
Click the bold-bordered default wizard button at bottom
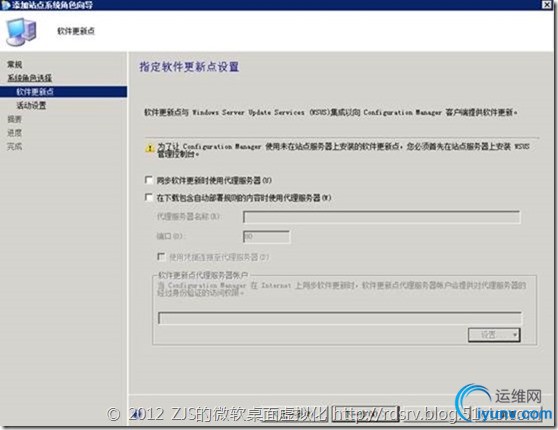coord(365,414)
